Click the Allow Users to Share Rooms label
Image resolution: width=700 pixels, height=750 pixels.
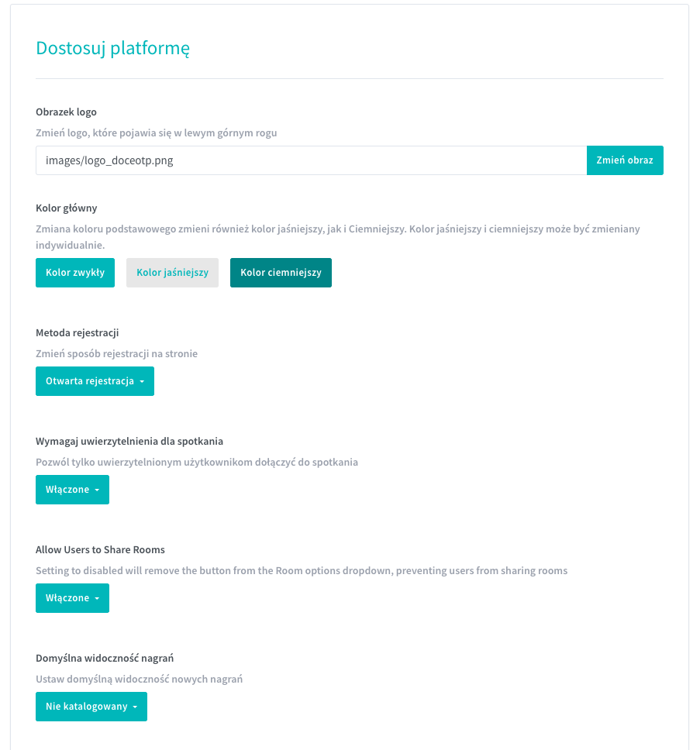point(100,549)
